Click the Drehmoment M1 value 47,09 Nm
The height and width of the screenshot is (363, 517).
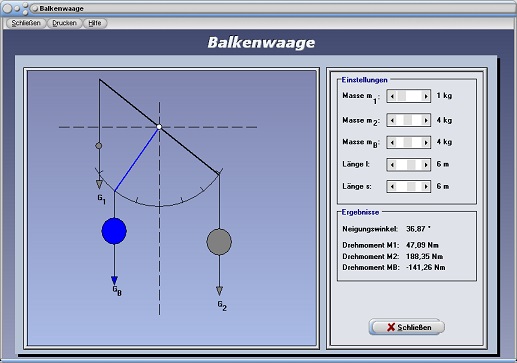pos(422,245)
